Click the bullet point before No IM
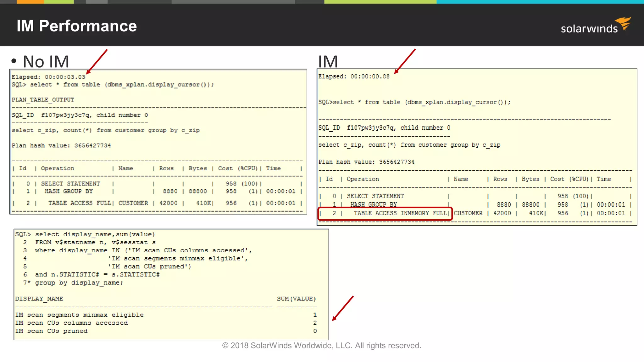Screen dimensions: 644x362 [x=14, y=61]
